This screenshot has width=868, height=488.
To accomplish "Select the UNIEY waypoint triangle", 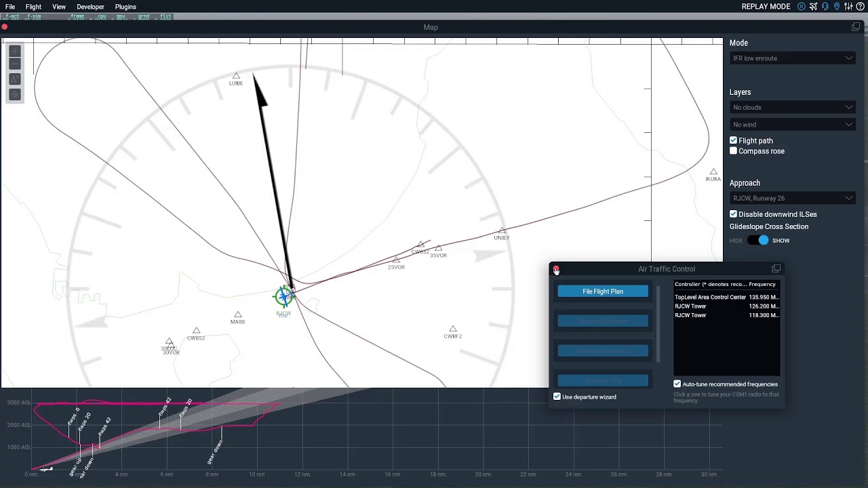I will click(502, 230).
